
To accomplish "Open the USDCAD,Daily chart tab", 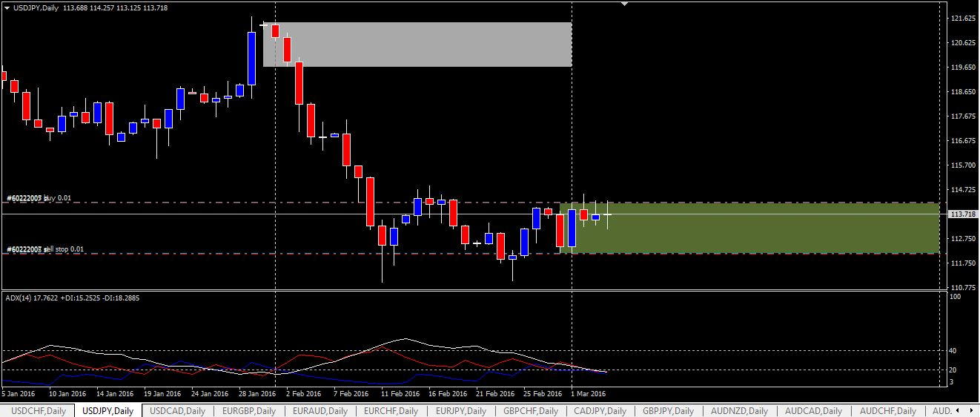I will tap(176, 411).
